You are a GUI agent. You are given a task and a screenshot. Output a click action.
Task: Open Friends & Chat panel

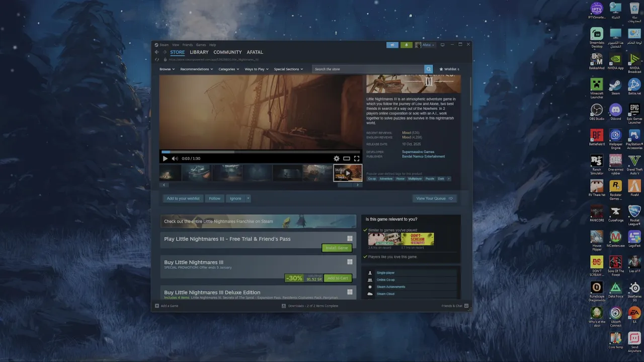[x=455, y=306]
